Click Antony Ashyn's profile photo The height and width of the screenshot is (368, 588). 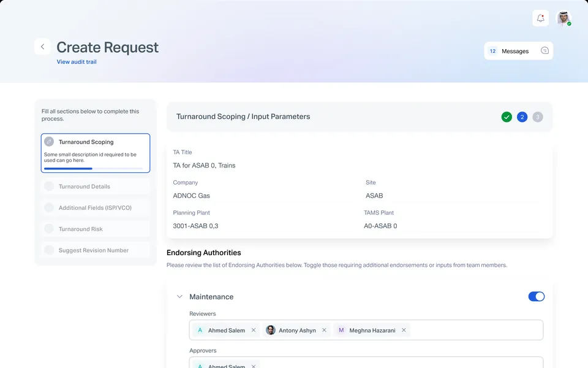pyautogui.click(x=270, y=330)
